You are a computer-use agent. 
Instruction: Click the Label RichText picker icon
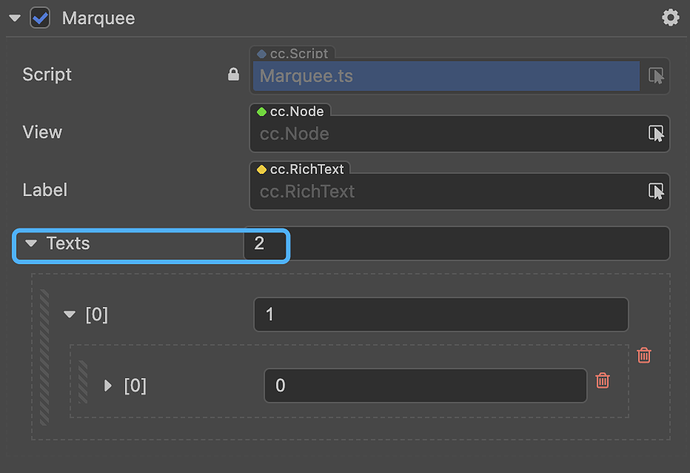click(656, 190)
